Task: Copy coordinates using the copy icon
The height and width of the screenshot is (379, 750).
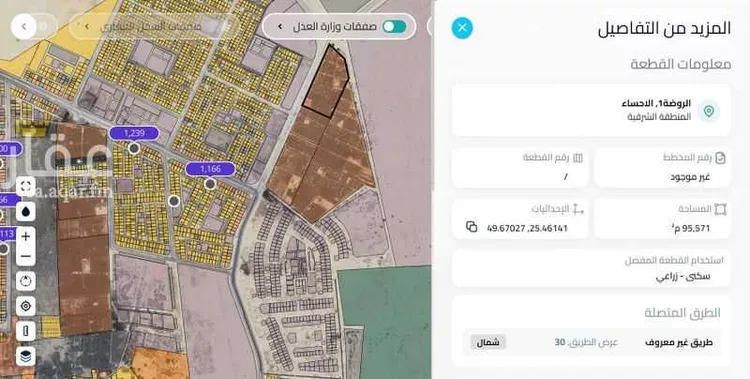Action: [x=472, y=227]
